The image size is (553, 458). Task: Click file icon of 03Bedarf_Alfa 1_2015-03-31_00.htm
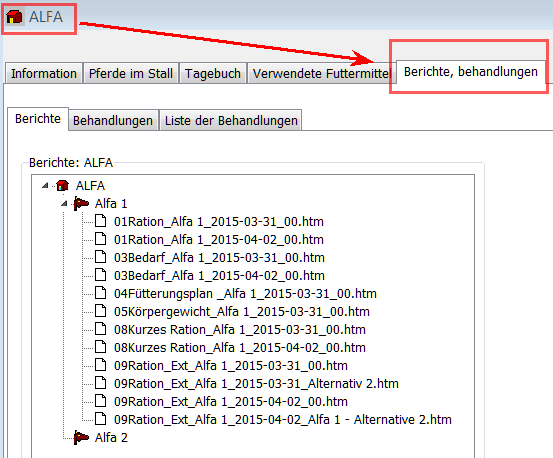pyautogui.click(x=101, y=257)
